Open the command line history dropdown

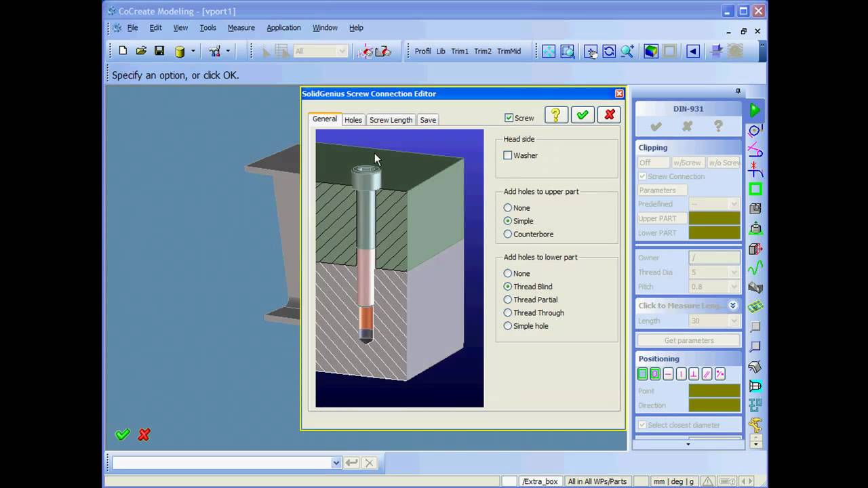(336, 463)
